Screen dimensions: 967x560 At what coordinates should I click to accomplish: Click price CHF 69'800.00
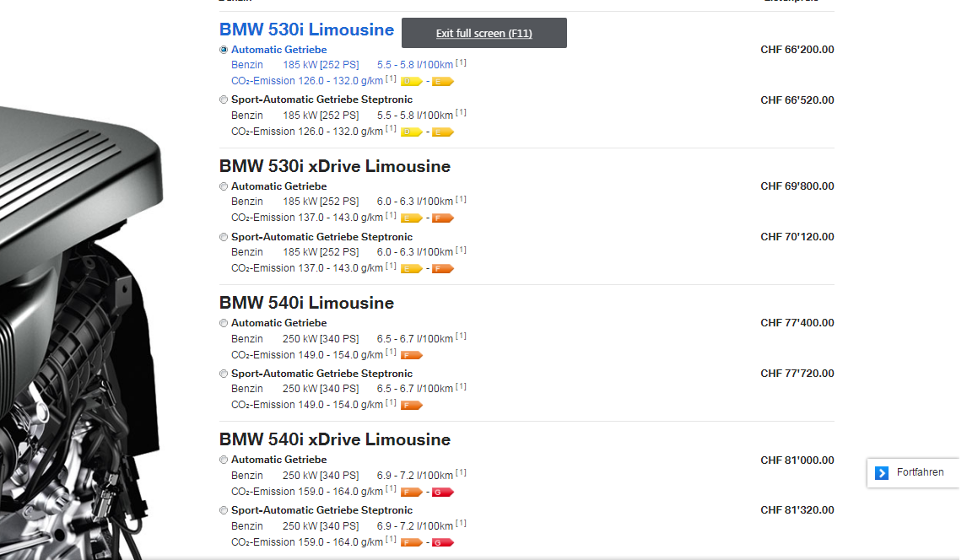797,186
